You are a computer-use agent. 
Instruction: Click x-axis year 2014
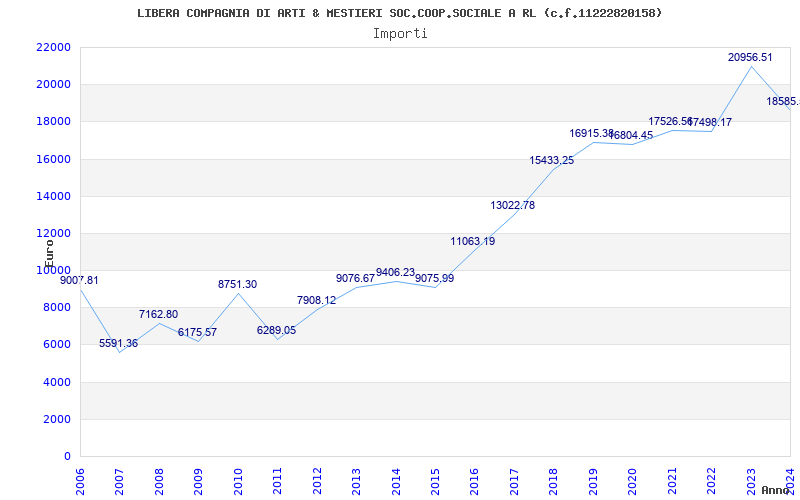[396, 481]
